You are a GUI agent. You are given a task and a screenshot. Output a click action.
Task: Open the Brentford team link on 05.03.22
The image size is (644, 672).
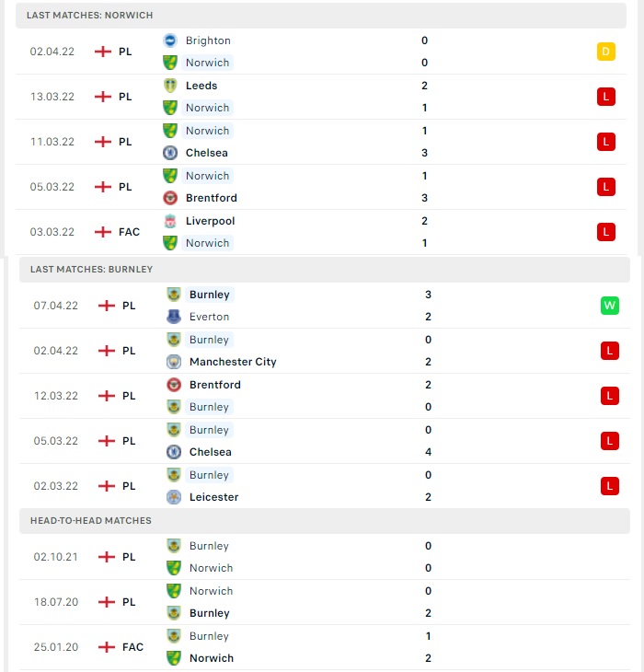point(211,198)
